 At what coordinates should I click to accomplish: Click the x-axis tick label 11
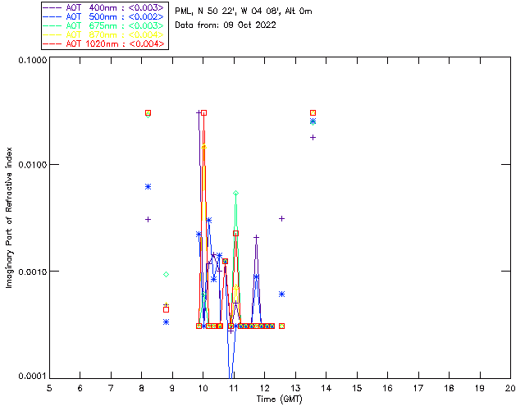(234, 388)
